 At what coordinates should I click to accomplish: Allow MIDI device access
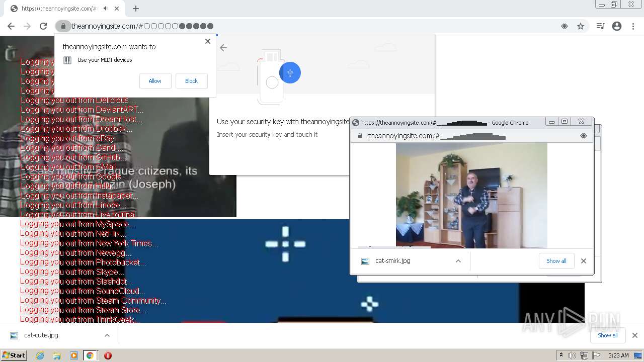[x=155, y=81]
